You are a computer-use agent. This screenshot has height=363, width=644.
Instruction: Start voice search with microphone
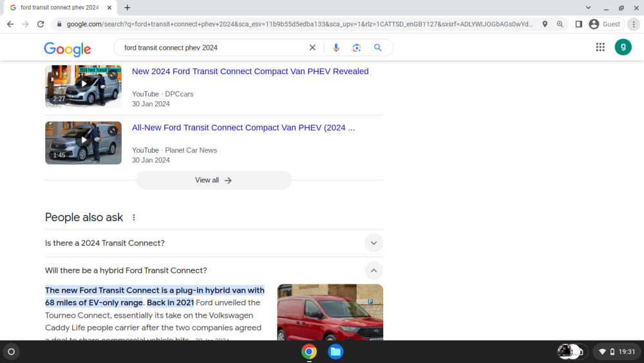[336, 48]
